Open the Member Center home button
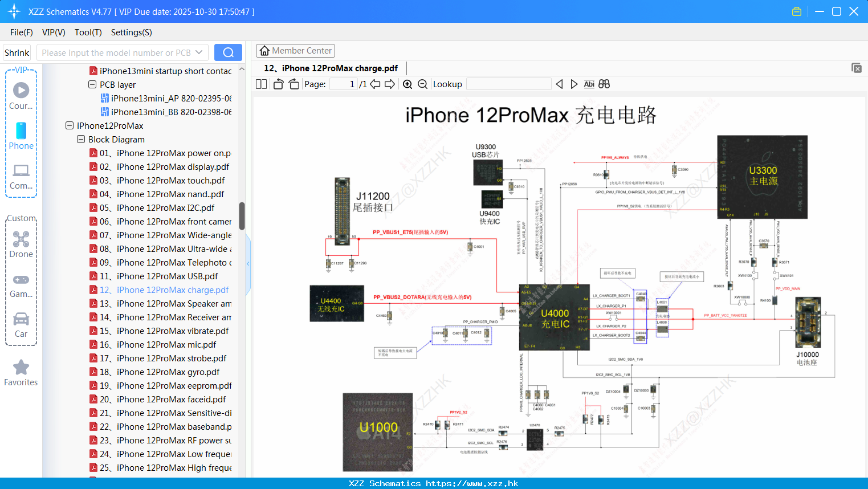Viewport: 868px width, 489px height. pos(295,51)
